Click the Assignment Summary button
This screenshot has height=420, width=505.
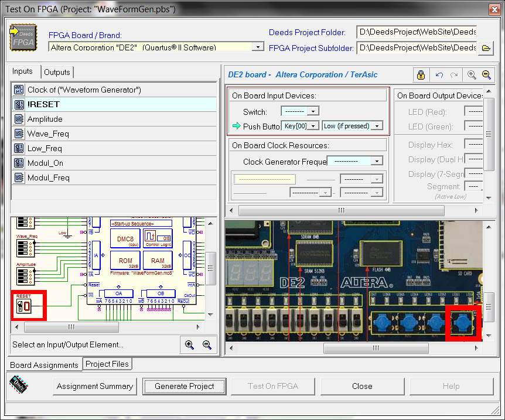coord(95,386)
